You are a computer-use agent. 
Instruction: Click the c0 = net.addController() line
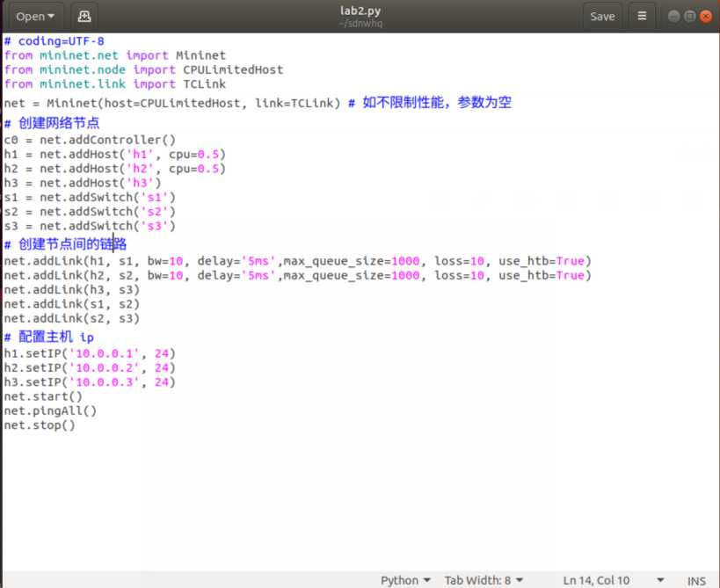coord(90,140)
